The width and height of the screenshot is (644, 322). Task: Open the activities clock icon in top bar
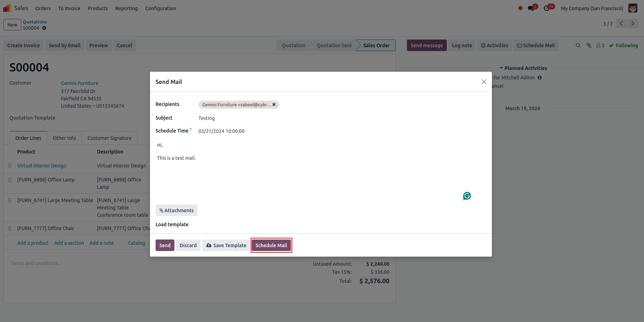tap(547, 8)
